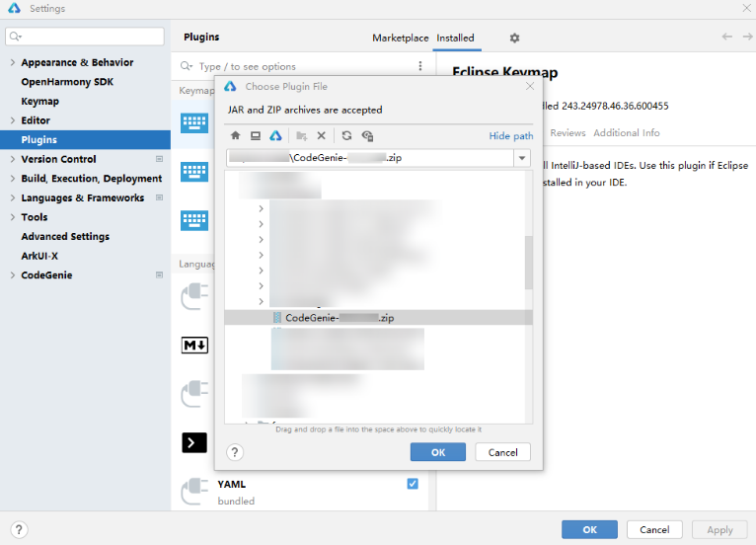This screenshot has width=756, height=545.
Task: Click the Hide path link
Action: coord(511,135)
